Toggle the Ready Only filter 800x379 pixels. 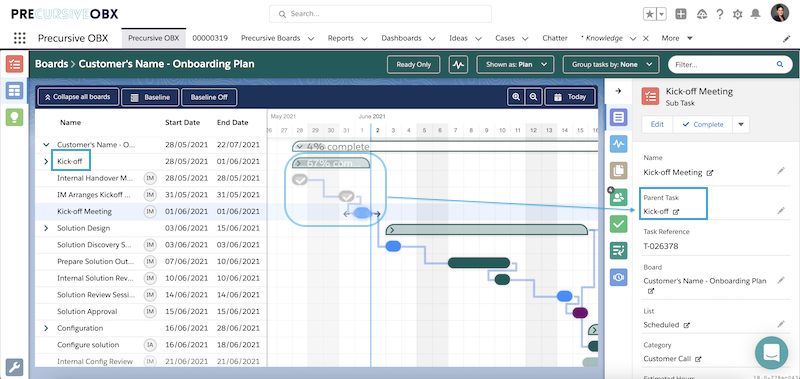click(x=413, y=65)
